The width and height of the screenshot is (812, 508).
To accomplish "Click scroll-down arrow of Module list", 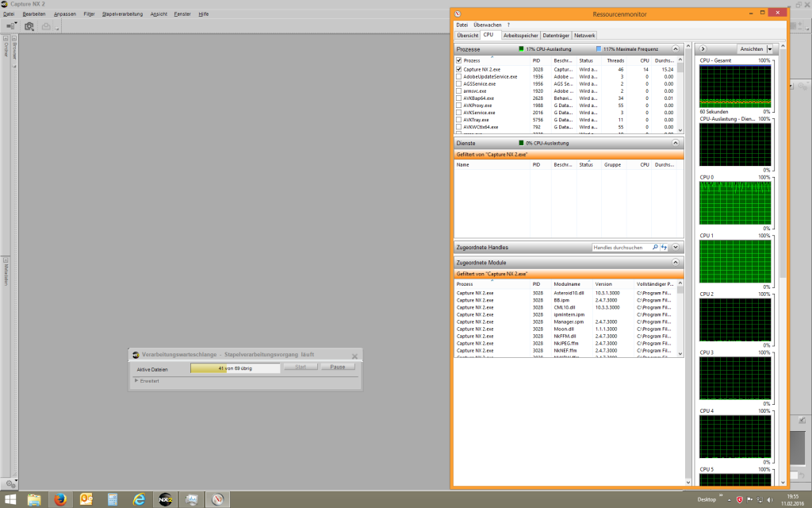I will (x=680, y=353).
